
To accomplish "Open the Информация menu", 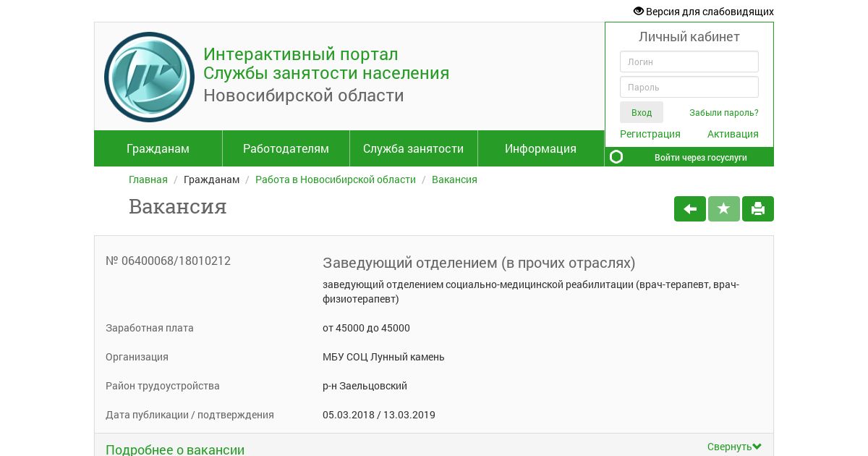I will point(540,148).
